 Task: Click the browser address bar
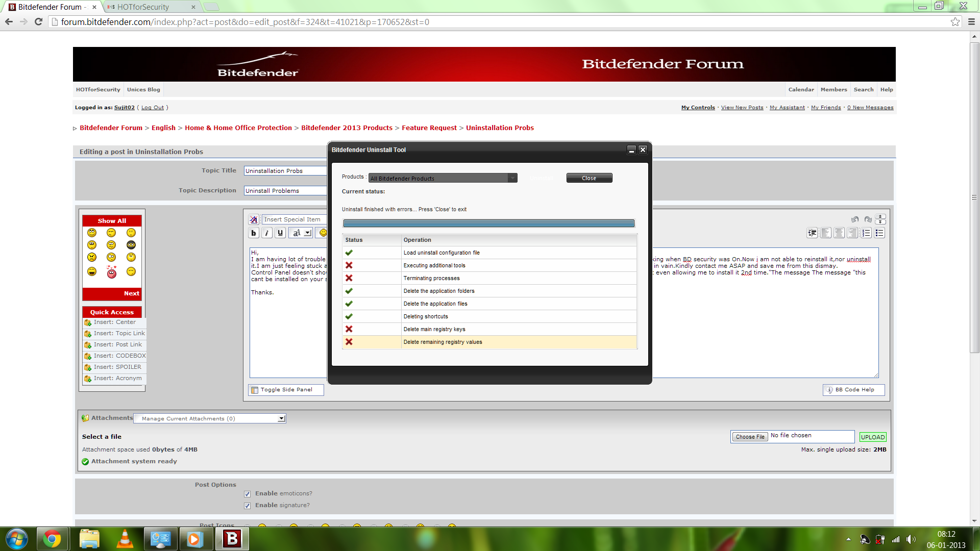[500, 22]
